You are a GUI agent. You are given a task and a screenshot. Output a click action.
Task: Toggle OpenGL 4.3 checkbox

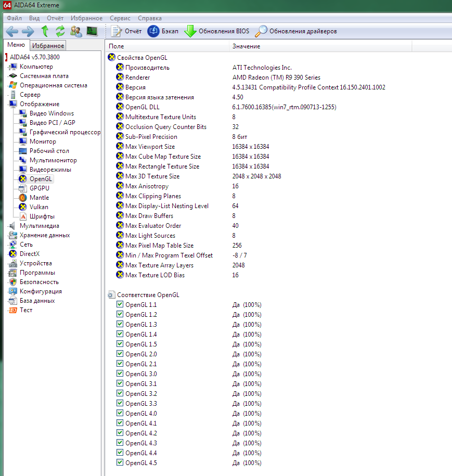tap(120, 443)
